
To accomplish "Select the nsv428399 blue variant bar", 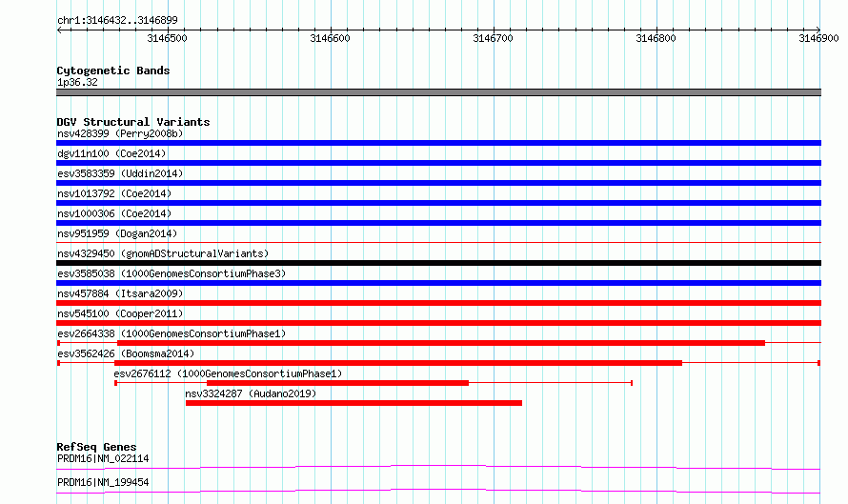I will click(438, 143).
